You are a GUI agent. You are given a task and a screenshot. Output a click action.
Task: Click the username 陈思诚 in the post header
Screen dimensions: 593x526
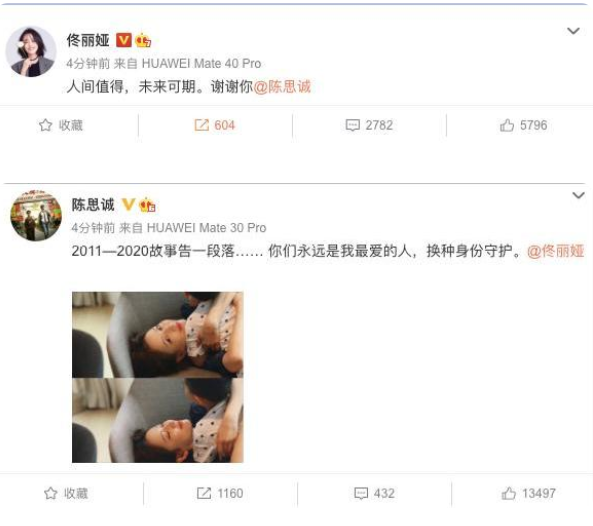[93, 205]
